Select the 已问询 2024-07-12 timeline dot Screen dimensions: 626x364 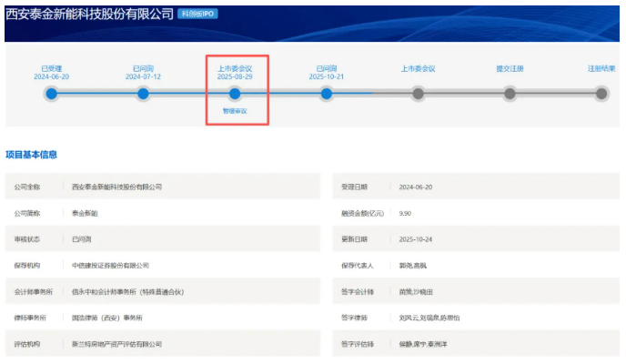(143, 93)
